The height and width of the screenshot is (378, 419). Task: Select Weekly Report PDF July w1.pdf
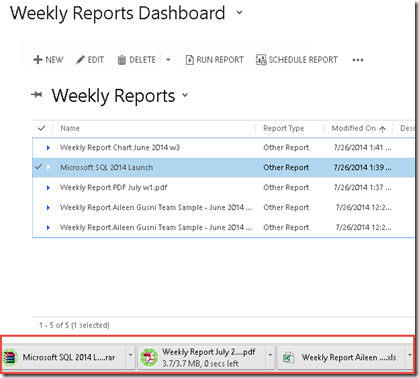click(x=114, y=188)
